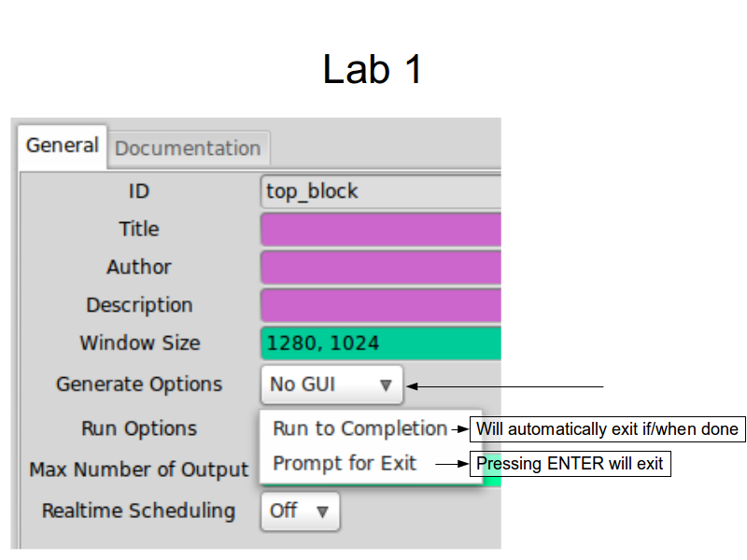This screenshot has width=747, height=560.
Task: Click the Generate Options label
Action: (x=139, y=385)
